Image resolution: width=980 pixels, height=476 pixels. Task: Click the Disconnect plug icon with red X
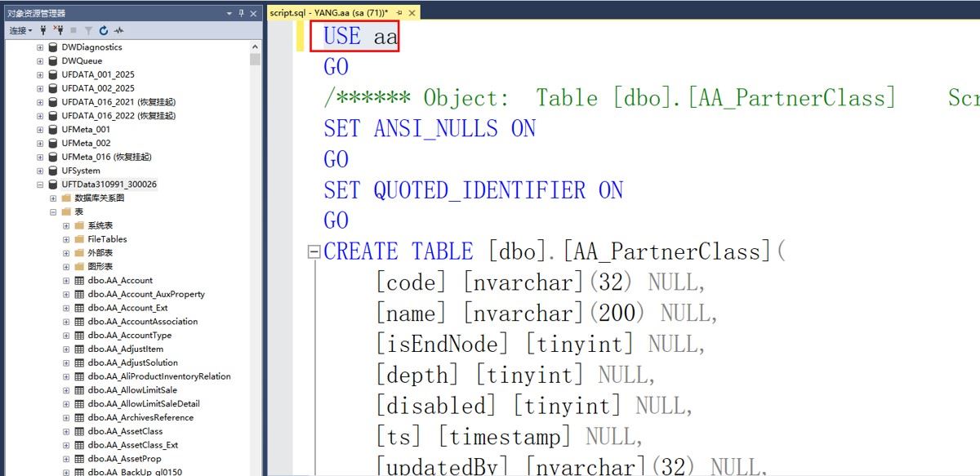pos(58,30)
